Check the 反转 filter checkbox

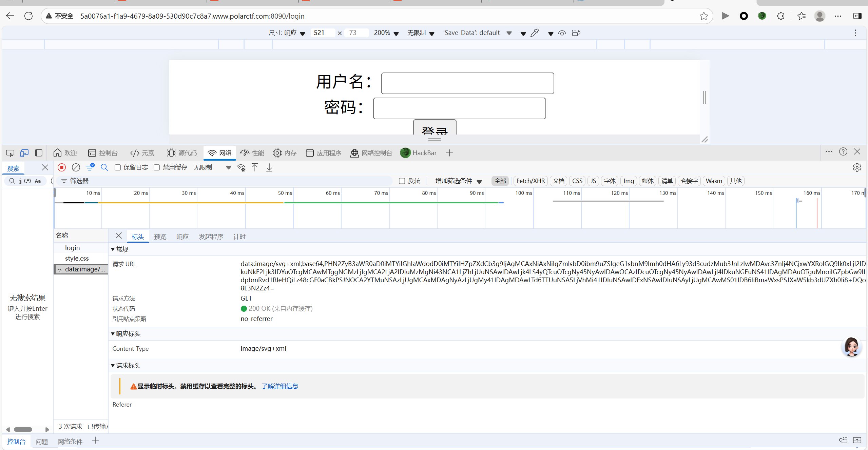(402, 181)
